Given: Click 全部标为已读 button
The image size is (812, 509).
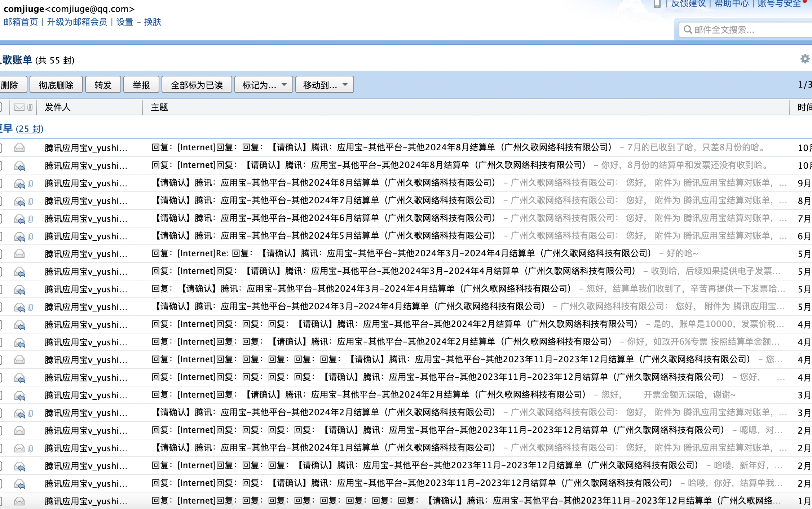Looking at the screenshot, I should coord(197,85).
